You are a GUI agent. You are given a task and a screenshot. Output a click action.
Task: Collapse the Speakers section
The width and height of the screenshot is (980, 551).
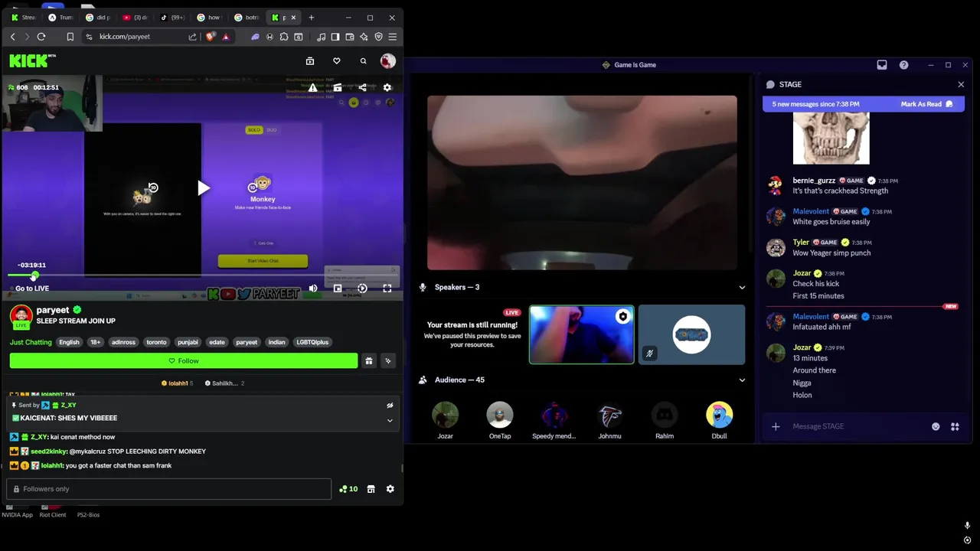741,288
